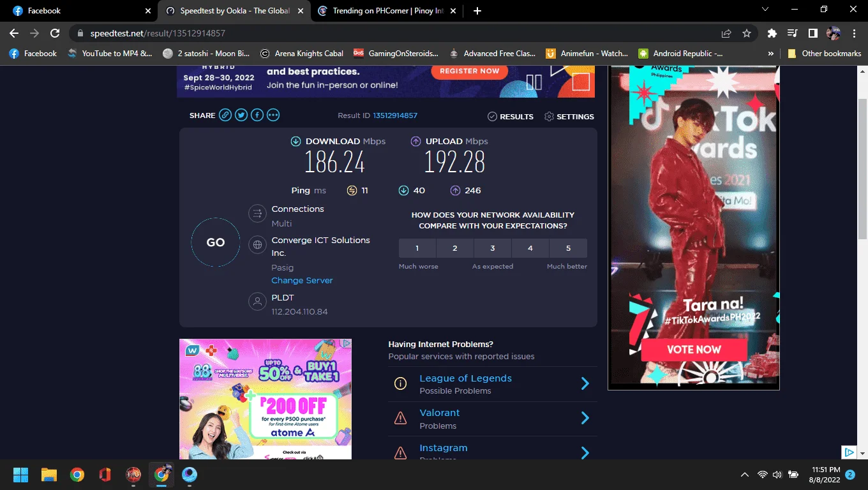This screenshot has width=868, height=490.
Task: Open Result ID 13512914857 link
Action: (x=395, y=115)
